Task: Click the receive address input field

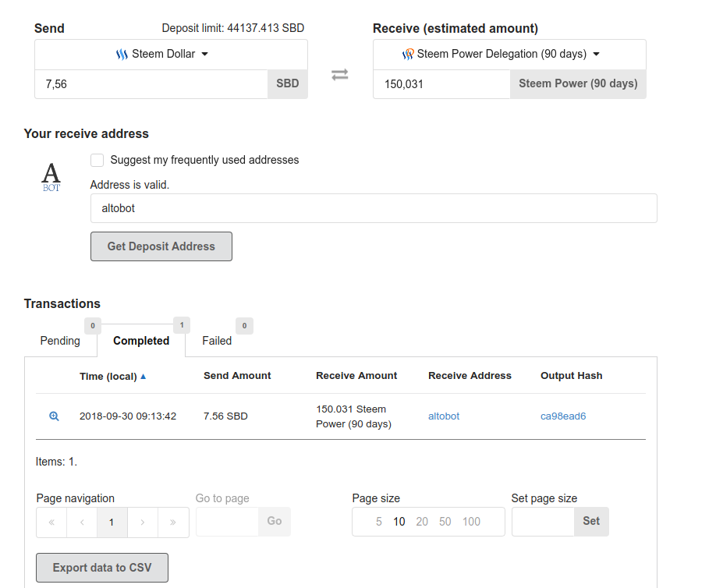Action: 374,208
